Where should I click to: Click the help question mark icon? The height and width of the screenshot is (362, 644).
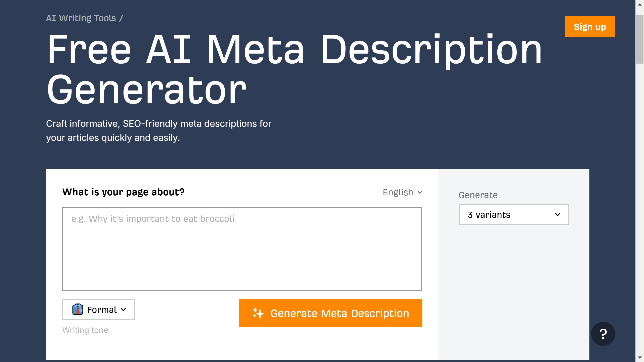603,334
